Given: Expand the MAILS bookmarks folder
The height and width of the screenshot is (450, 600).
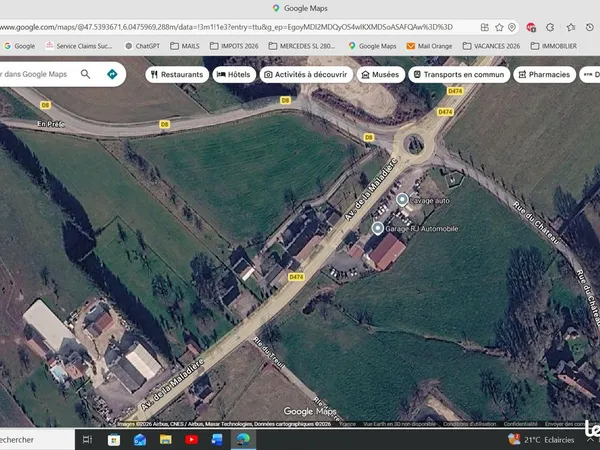Looking at the screenshot, I should pos(185,46).
